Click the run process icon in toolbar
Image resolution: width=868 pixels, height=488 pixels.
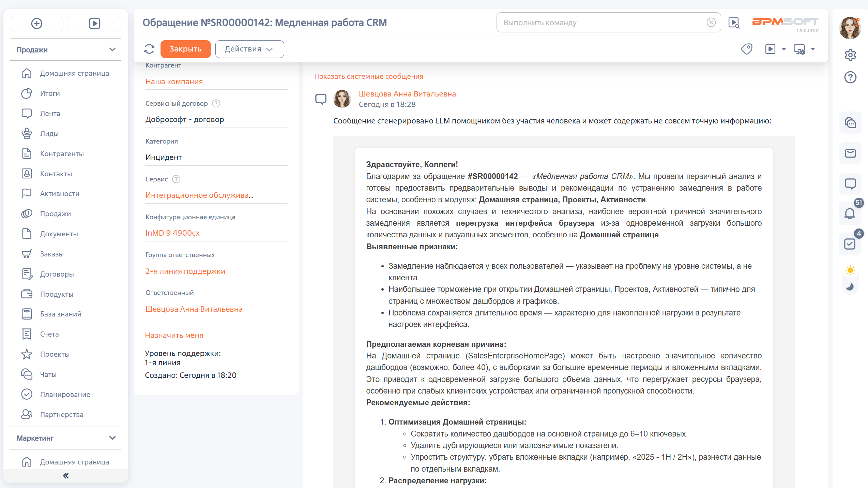click(x=770, y=49)
